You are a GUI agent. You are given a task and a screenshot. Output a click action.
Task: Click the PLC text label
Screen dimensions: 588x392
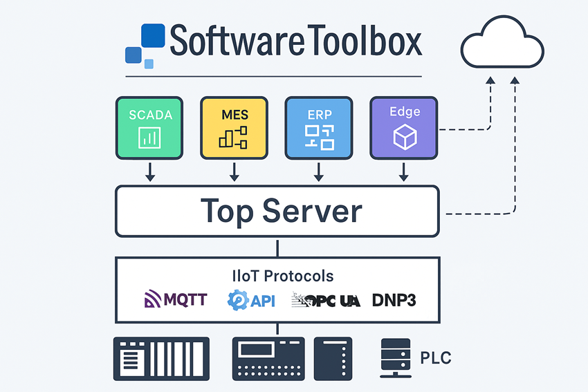[x=436, y=358]
